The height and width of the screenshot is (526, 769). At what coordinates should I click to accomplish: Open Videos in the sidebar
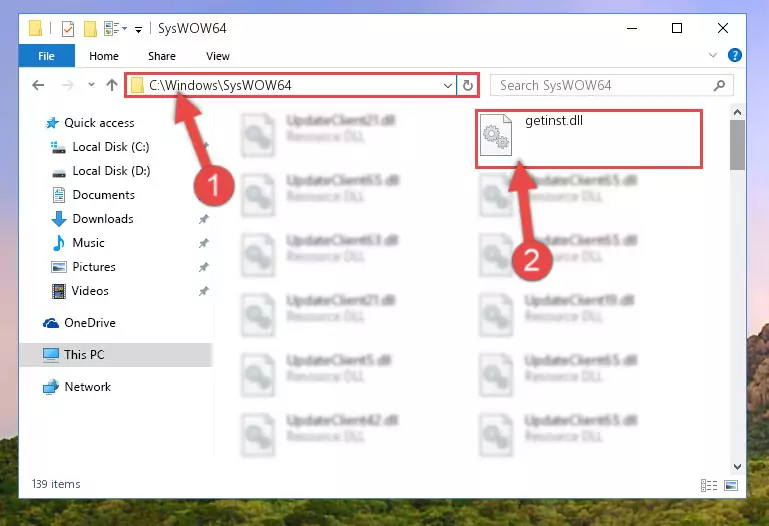click(x=90, y=291)
